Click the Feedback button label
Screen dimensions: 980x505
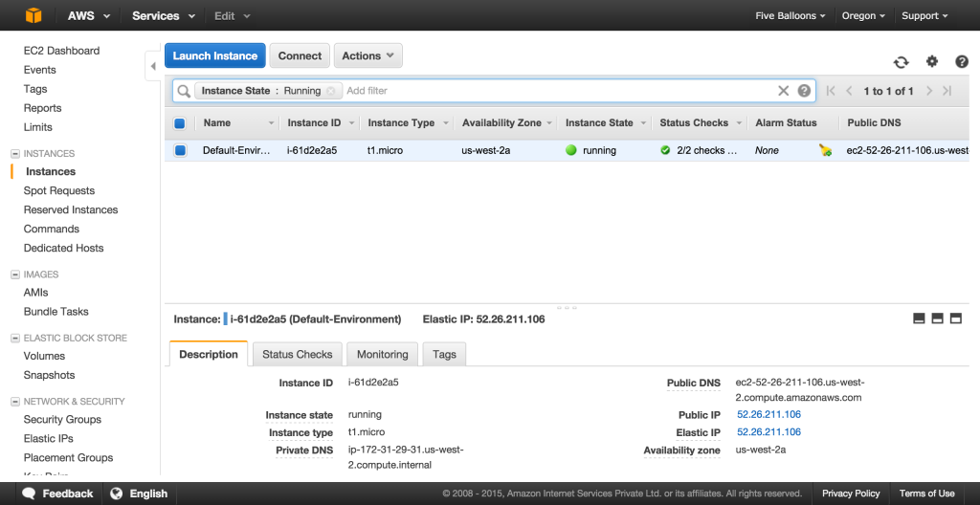pyautogui.click(x=68, y=494)
